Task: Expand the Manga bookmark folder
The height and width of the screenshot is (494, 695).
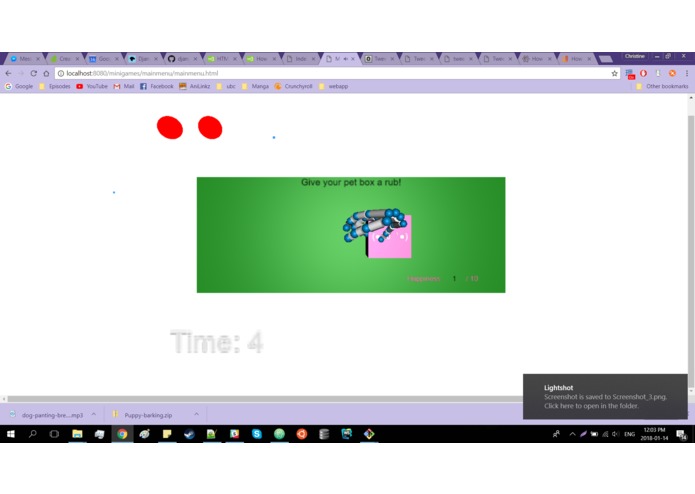Action: pos(255,86)
